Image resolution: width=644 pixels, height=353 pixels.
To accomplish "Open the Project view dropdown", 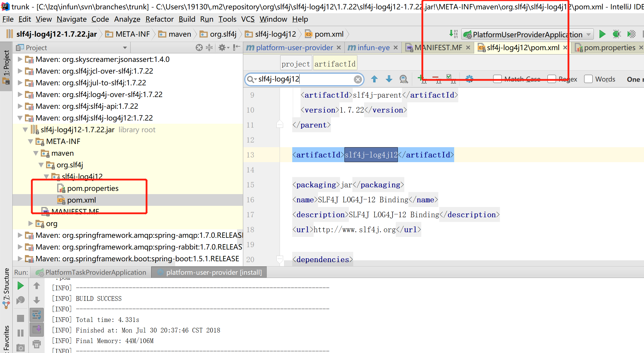I will pos(125,48).
